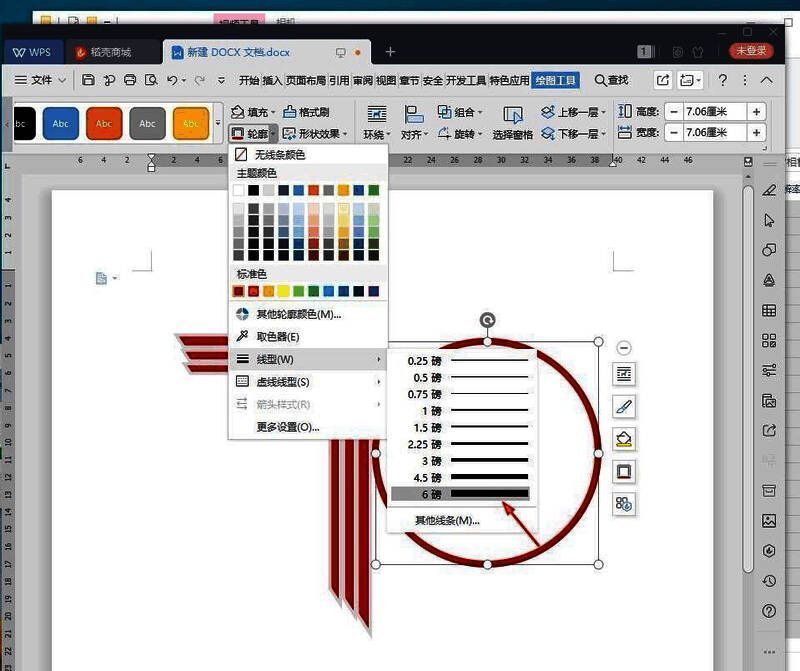The image size is (800, 671).
Task: Choose the 6 磅 line weight
Action: click(x=460, y=494)
